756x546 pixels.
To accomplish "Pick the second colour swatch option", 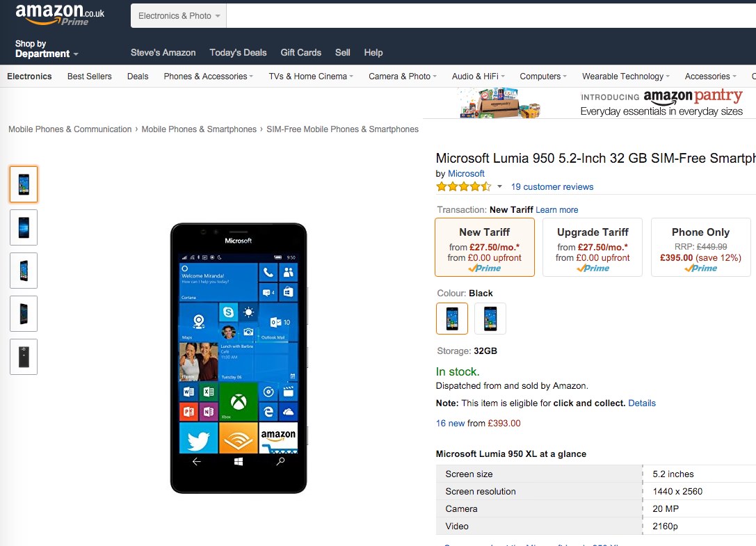I will (x=490, y=319).
